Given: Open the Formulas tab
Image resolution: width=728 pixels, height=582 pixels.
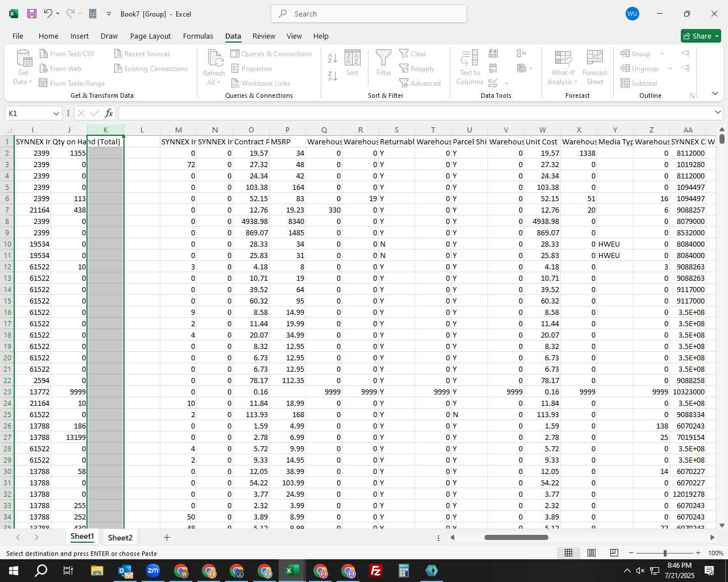Looking at the screenshot, I should coord(198,36).
